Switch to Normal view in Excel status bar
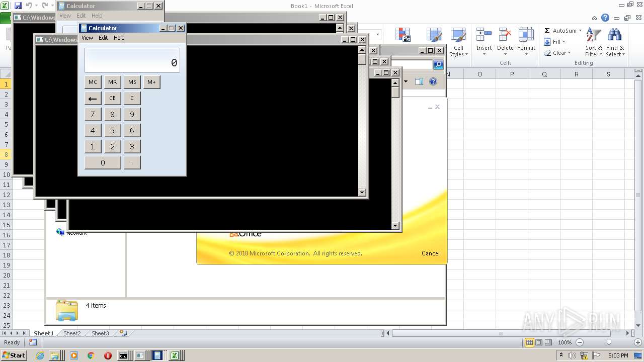Viewport: 644px width, 362px height. point(529,342)
